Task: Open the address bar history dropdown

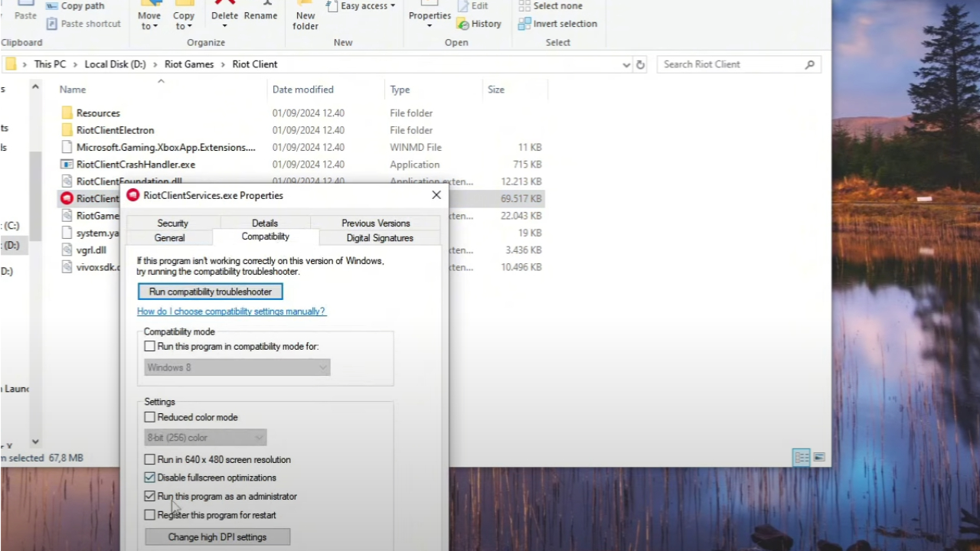Action: coord(626,65)
